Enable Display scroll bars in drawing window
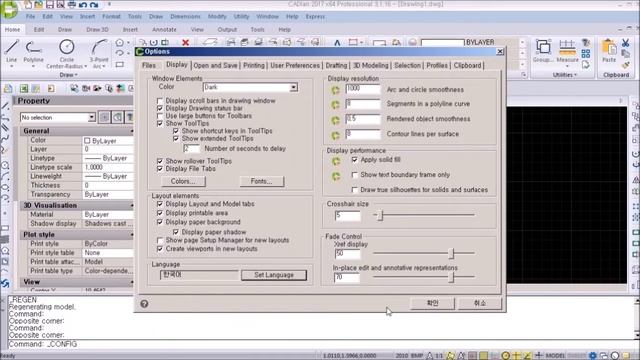Image resolution: width=640 pixels, height=360 pixels. 160,101
